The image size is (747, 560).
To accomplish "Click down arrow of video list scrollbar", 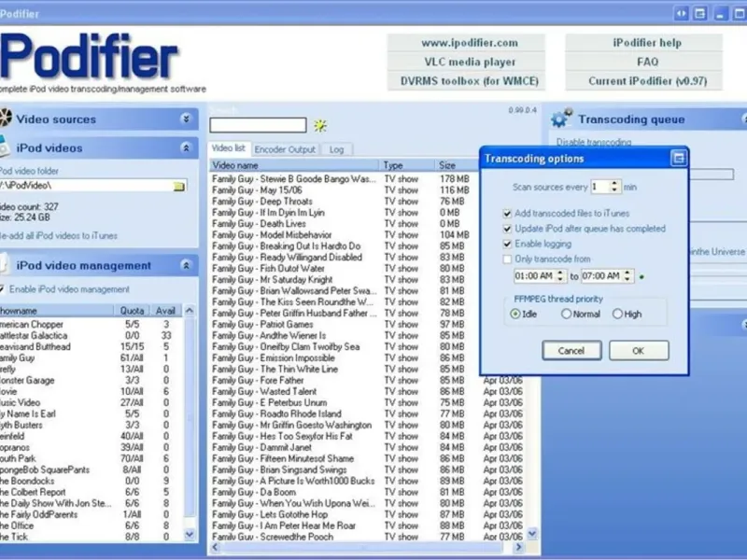I will pos(532,534).
